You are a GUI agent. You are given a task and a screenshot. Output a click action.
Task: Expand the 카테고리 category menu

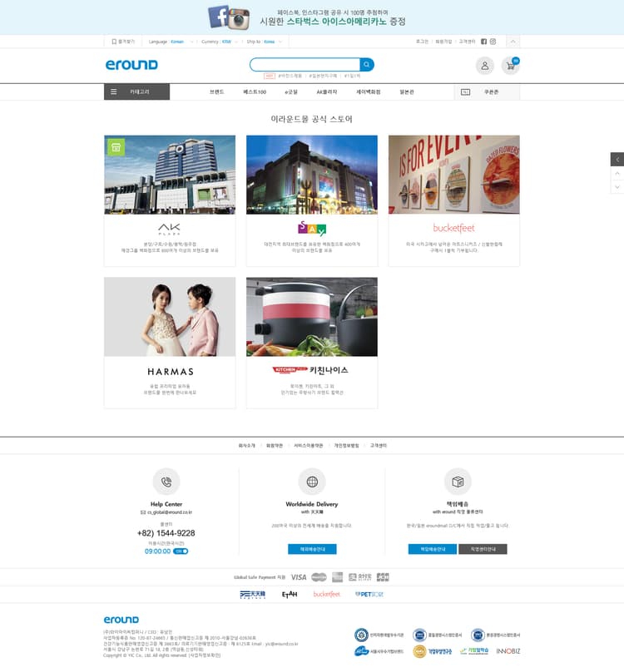pyautogui.click(x=136, y=91)
